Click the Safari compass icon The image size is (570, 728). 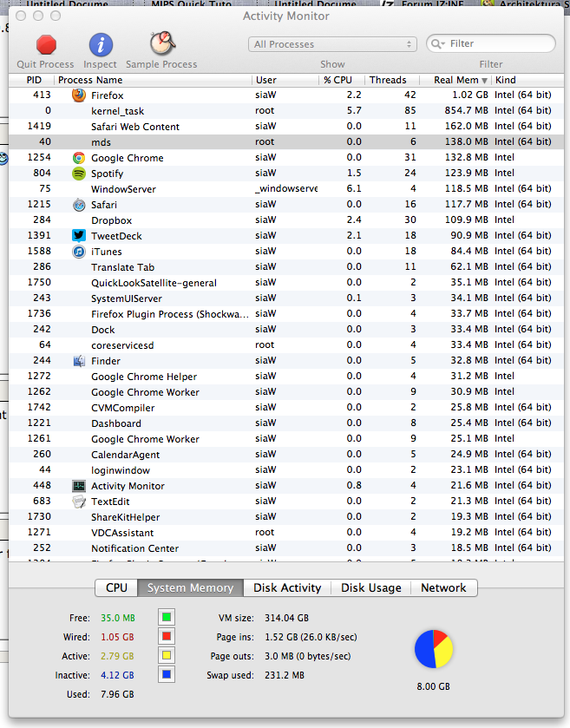(79, 205)
